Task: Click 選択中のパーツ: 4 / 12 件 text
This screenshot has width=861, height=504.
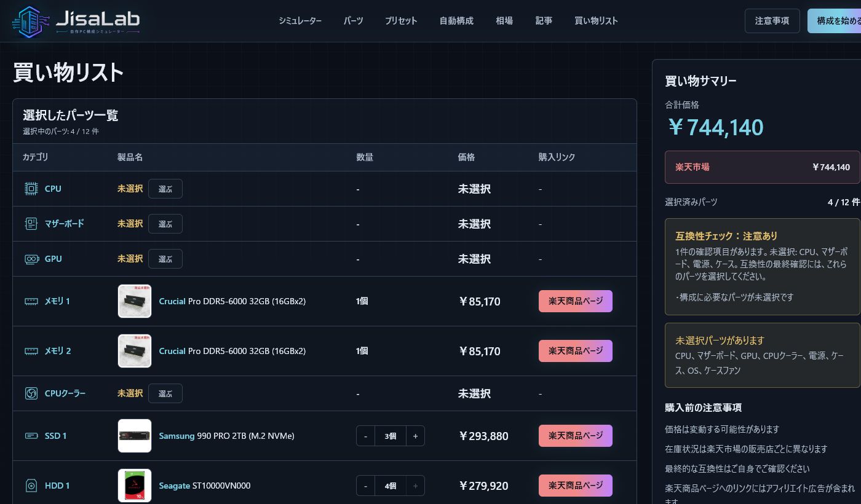Action: click(61, 132)
